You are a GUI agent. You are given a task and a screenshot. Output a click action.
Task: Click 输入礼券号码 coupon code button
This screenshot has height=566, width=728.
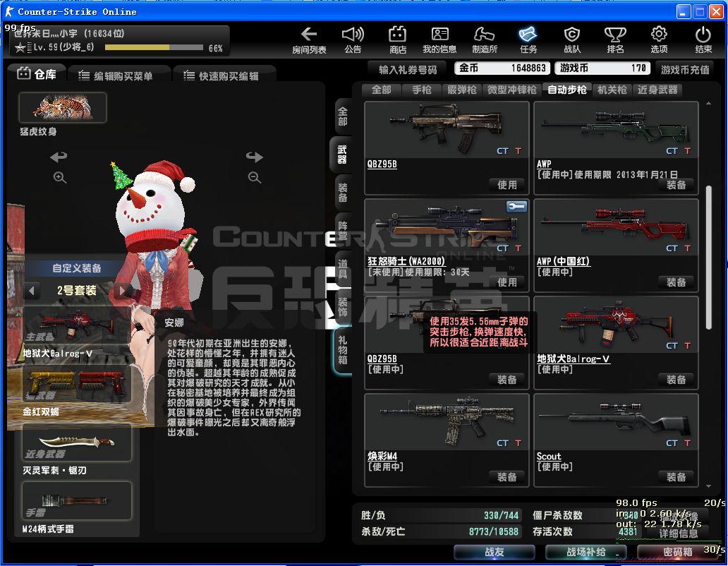coord(408,69)
